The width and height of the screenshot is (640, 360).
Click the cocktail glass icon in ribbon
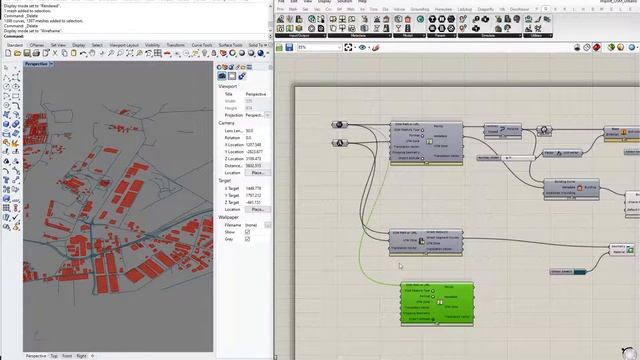point(398,28)
